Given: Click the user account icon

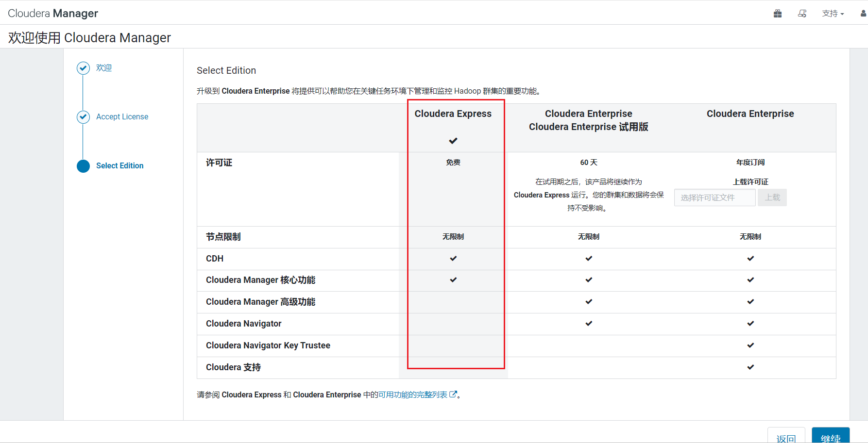Looking at the screenshot, I should [864, 14].
